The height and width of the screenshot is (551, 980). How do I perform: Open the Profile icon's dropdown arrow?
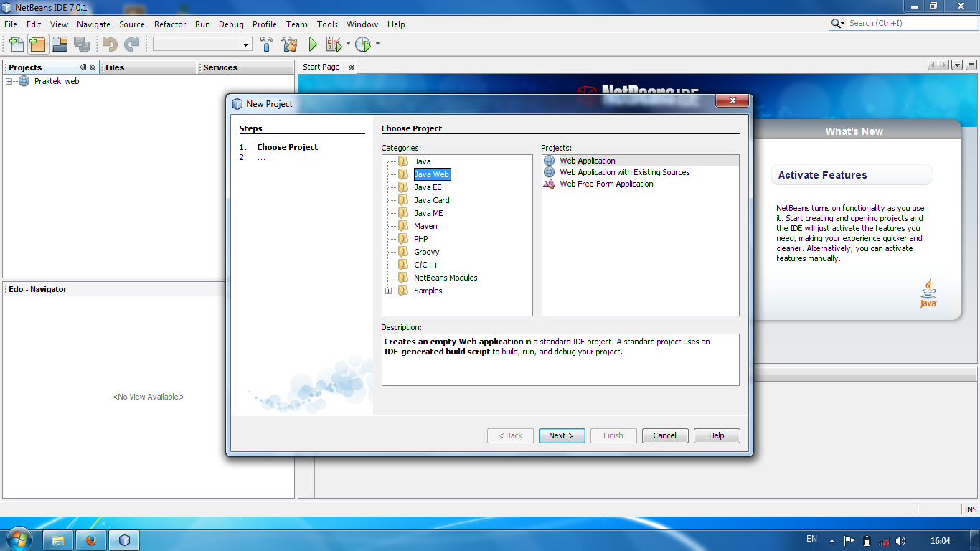tap(377, 44)
